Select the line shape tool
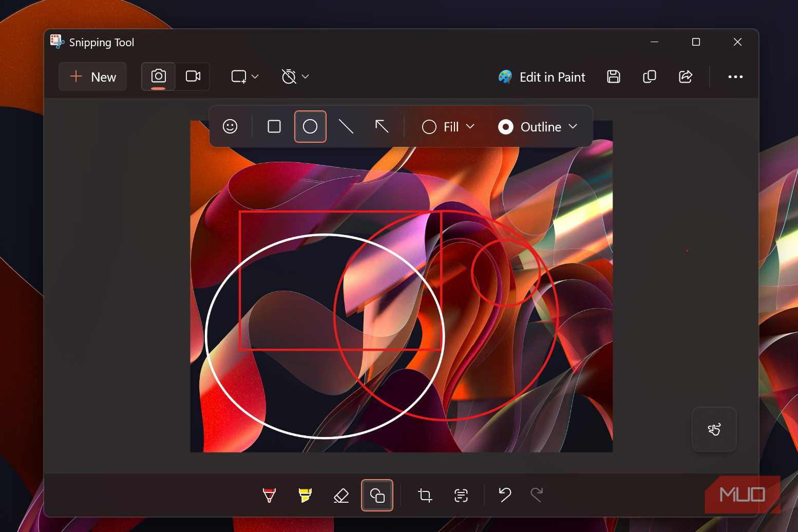This screenshot has width=798, height=532. click(346, 126)
